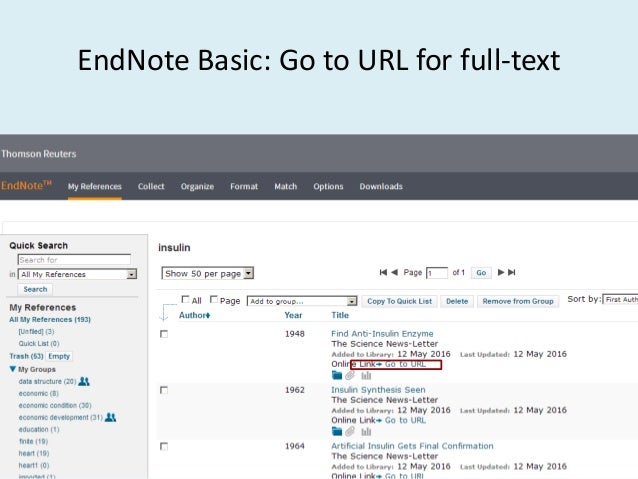Open the Format tab

[244, 186]
